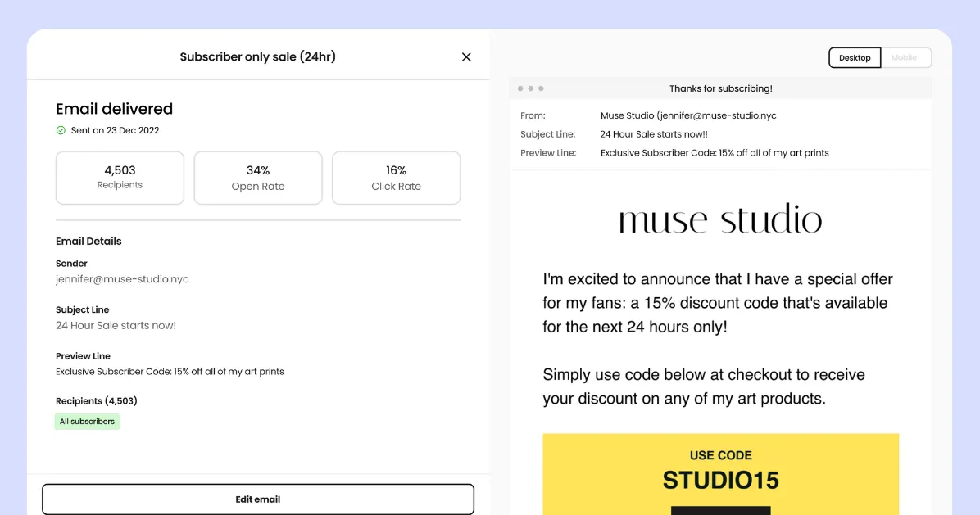The image size is (980, 515).
Task: Click the 'Simply use code below' paragraph
Action: point(704,386)
